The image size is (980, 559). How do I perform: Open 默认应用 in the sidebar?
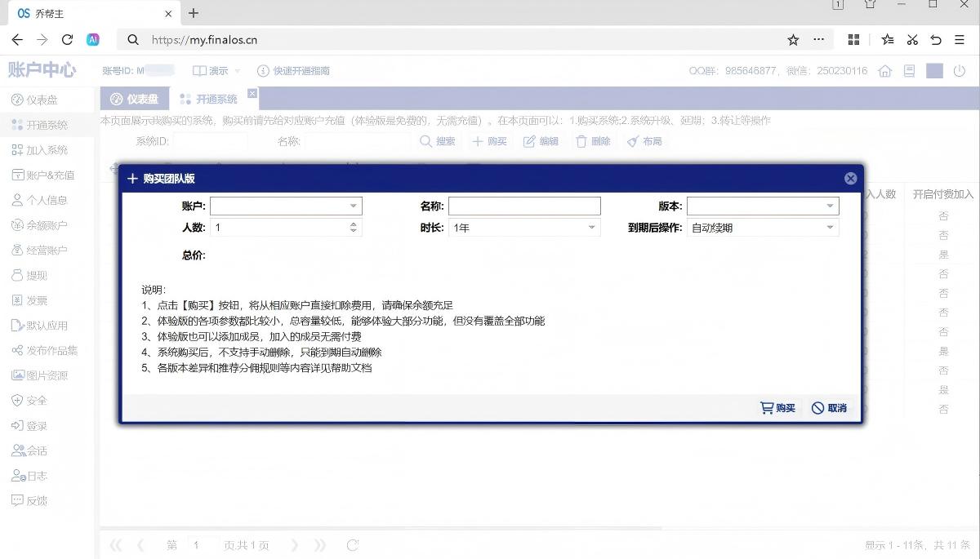point(46,326)
